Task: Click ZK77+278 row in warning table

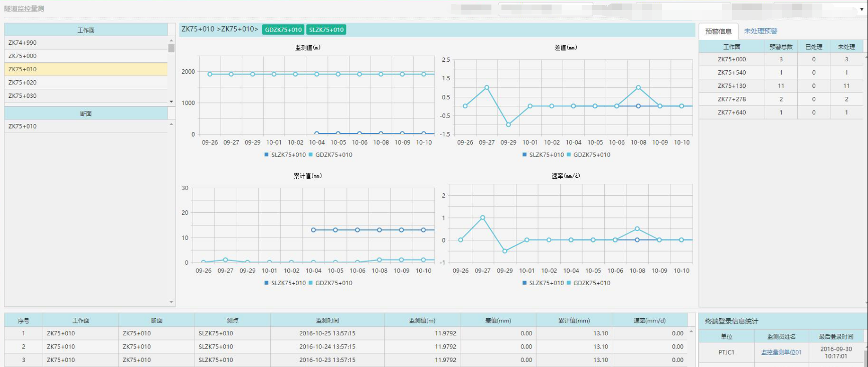Action: [781, 99]
